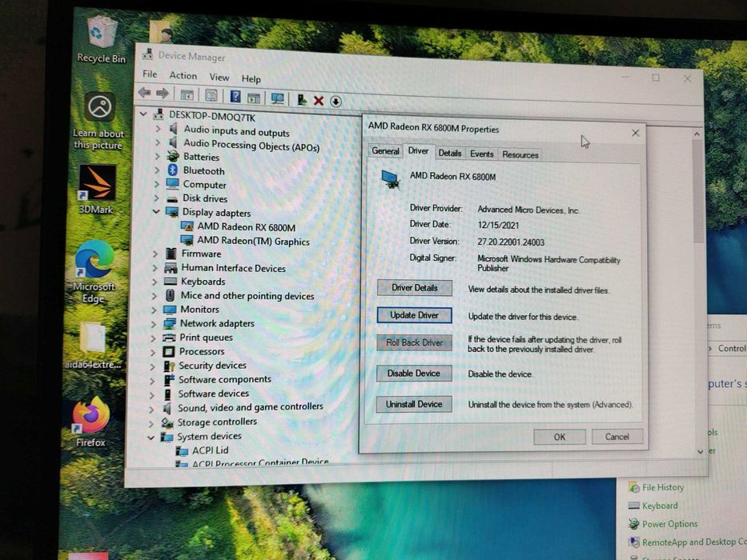This screenshot has height=560, width=747.
Task: Expand the Firmware node
Action: coord(155,254)
